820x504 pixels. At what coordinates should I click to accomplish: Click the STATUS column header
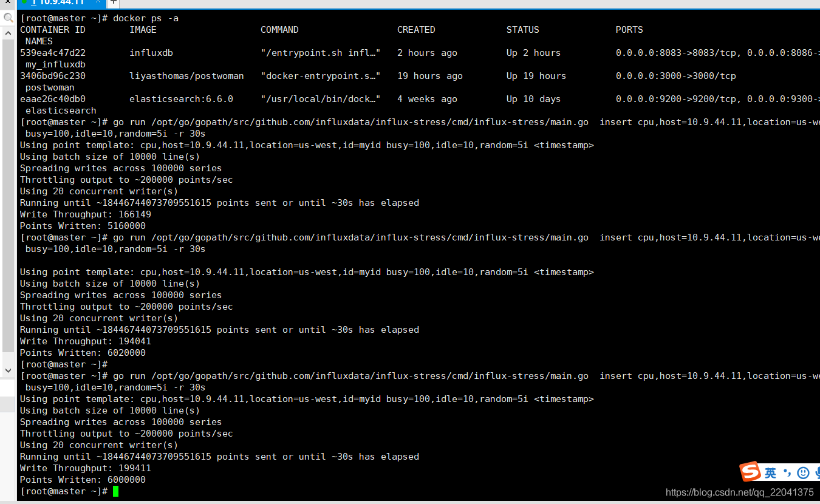click(523, 30)
